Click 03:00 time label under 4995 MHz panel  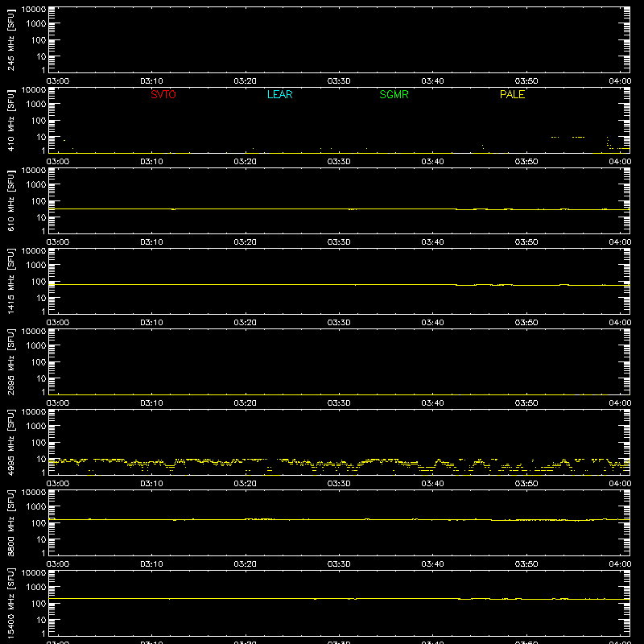pos(58,484)
